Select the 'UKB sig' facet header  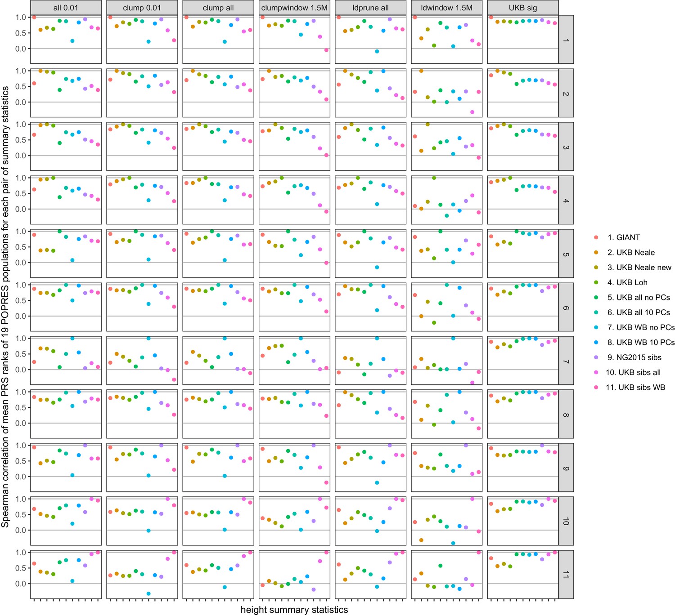(523, 8)
